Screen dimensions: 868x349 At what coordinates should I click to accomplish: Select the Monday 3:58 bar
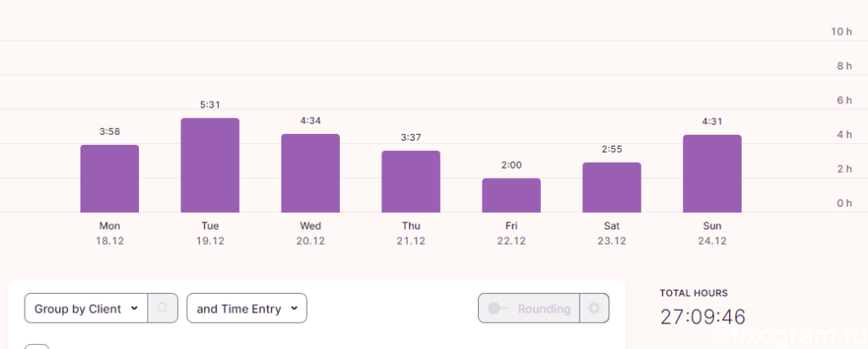pyautogui.click(x=109, y=179)
